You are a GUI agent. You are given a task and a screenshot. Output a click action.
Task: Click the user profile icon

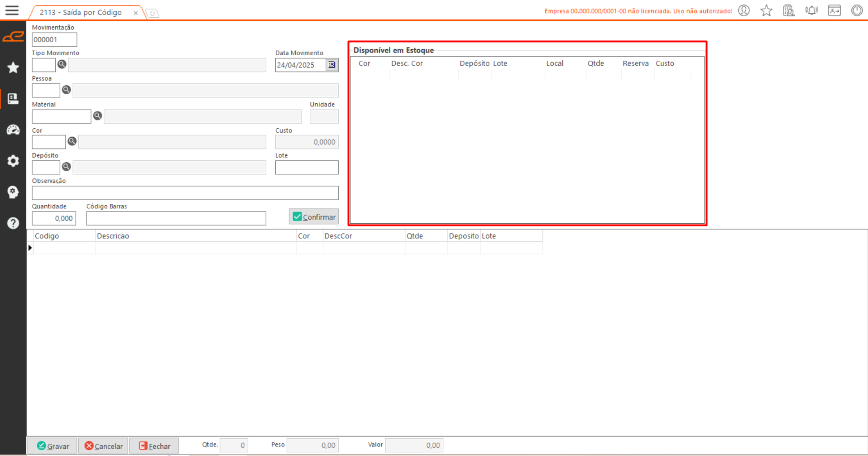coord(744,10)
